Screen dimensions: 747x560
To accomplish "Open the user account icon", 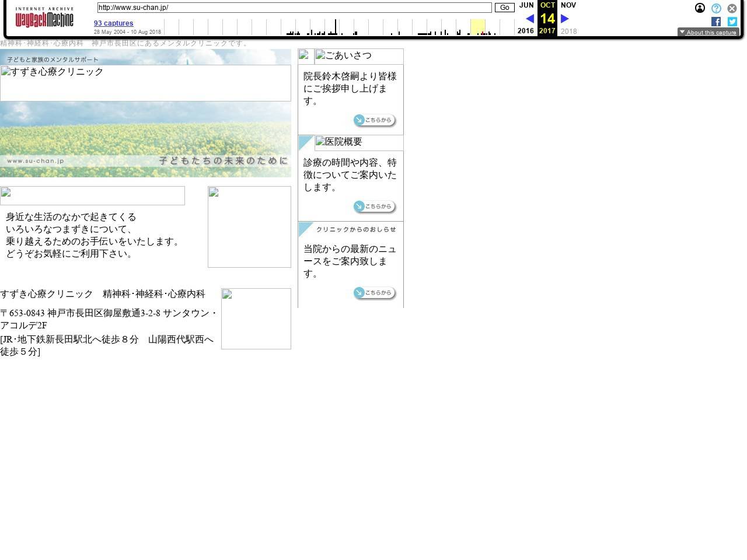I will [x=700, y=8].
